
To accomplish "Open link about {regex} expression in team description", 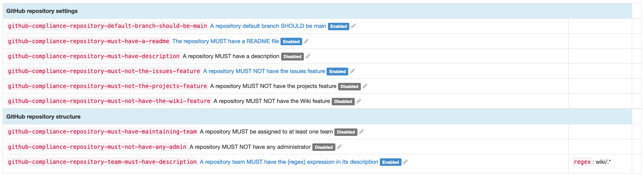I will tap(289, 162).
